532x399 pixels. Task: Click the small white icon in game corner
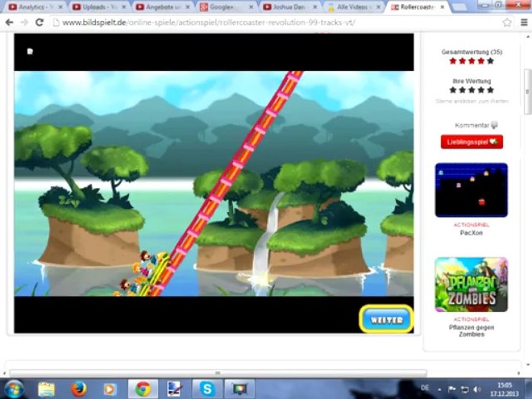[30, 51]
